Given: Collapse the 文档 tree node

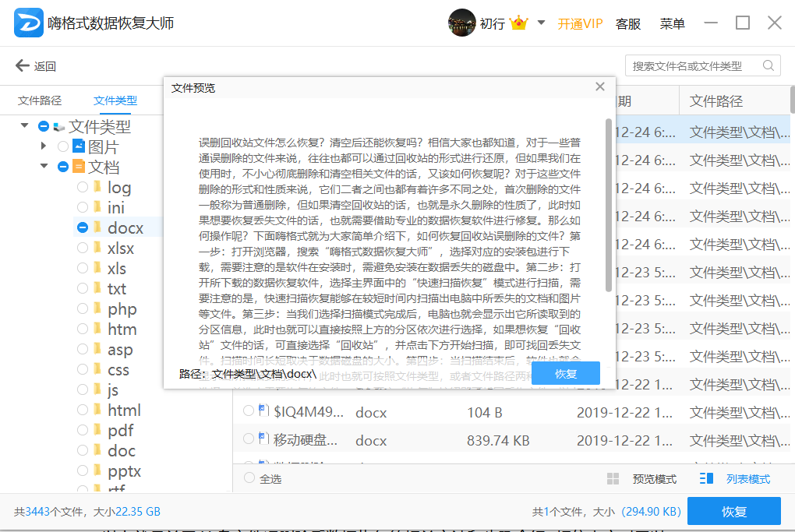Looking at the screenshot, I should point(44,166).
